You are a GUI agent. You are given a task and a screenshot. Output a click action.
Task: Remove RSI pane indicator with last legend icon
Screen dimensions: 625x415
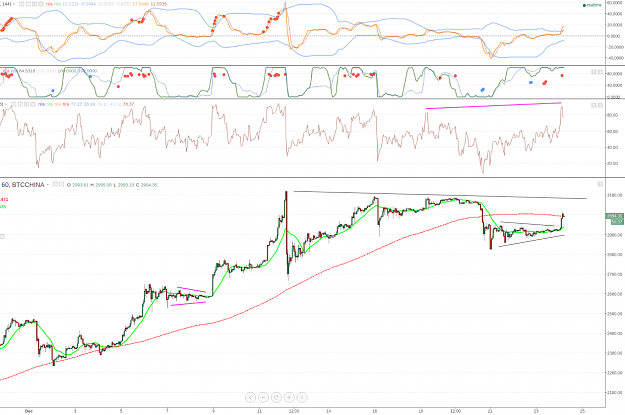(33, 104)
